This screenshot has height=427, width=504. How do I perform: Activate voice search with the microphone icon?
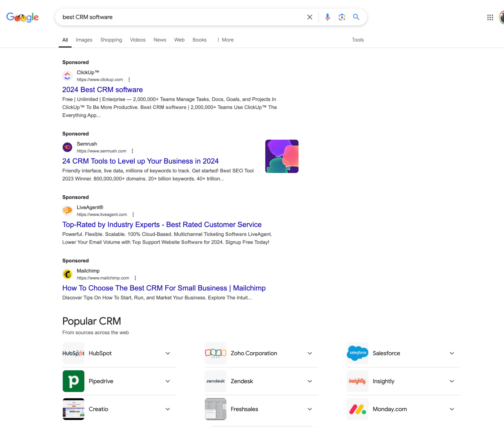pyautogui.click(x=327, y=17)
